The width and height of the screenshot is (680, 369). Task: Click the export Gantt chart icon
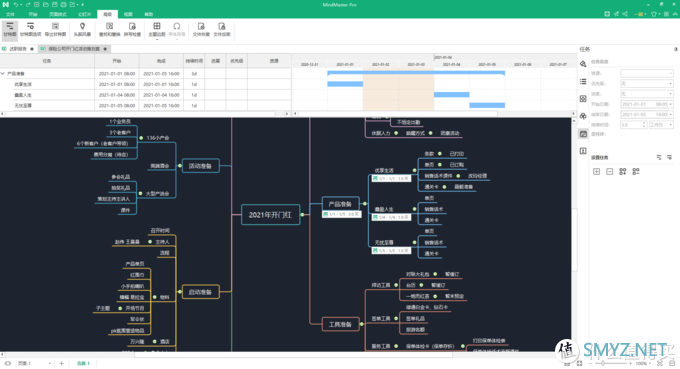click(55, 29)
